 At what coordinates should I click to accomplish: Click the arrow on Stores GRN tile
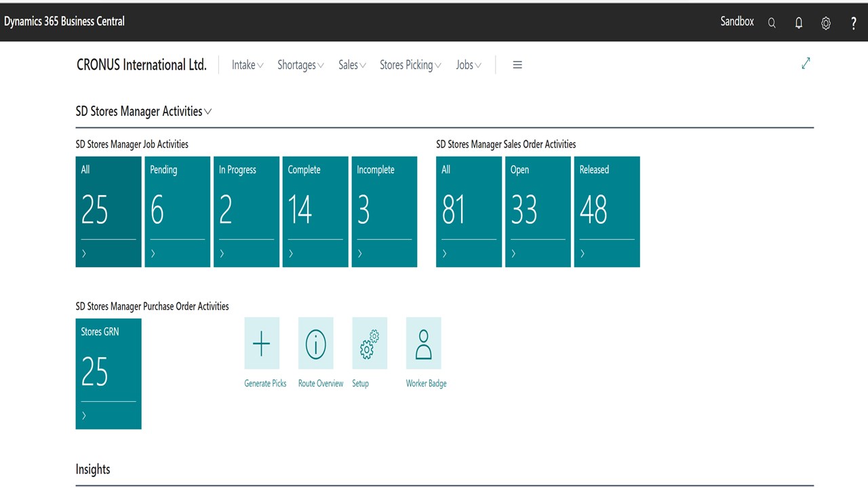84,415
